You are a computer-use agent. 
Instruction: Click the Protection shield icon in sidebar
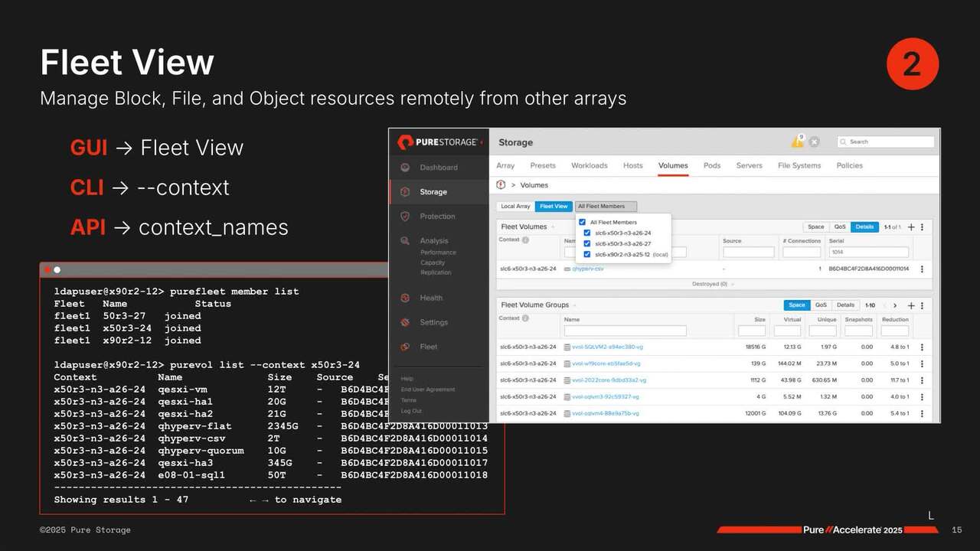click(x=405, y=217)
